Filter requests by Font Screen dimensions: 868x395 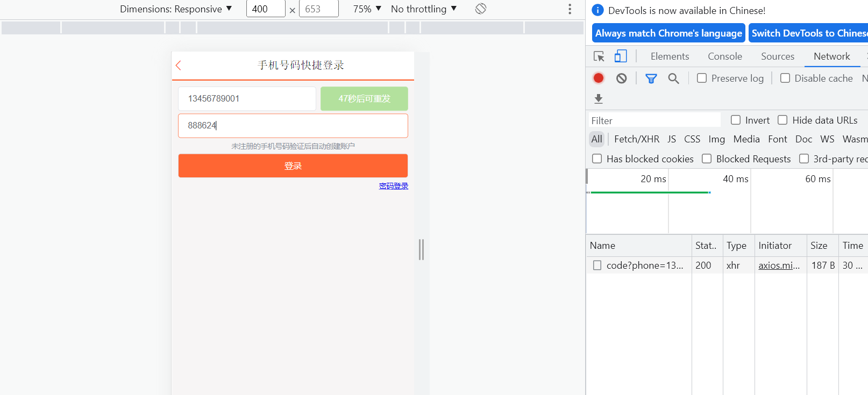pyautogui.click(x=778, y=139)
